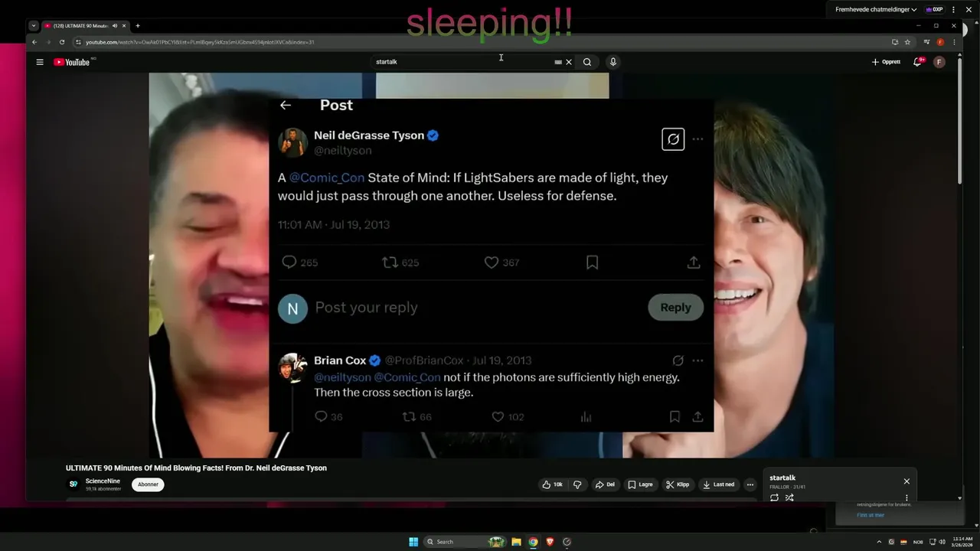Image resolution: width=980 pixels, height=551 pixels.
Task: Click the taskbar Search box
Action: point(465,542)
